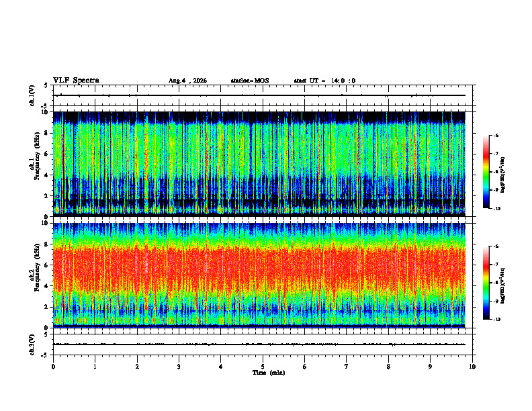
Task: Select the date text "Aug.4 , 2026"
Action: pos(187,81)
